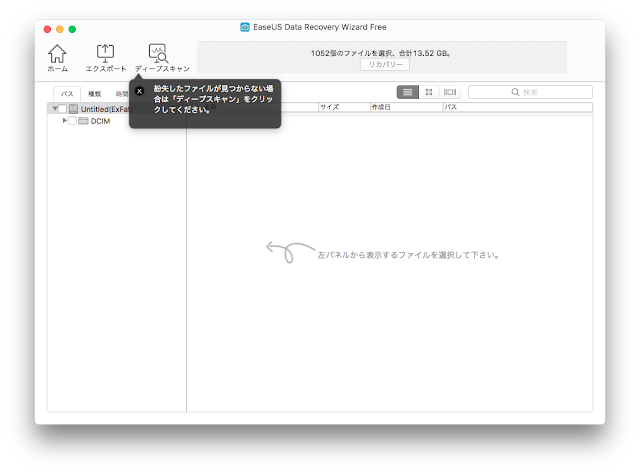Select the 種類 tab

tap(95, 94)
